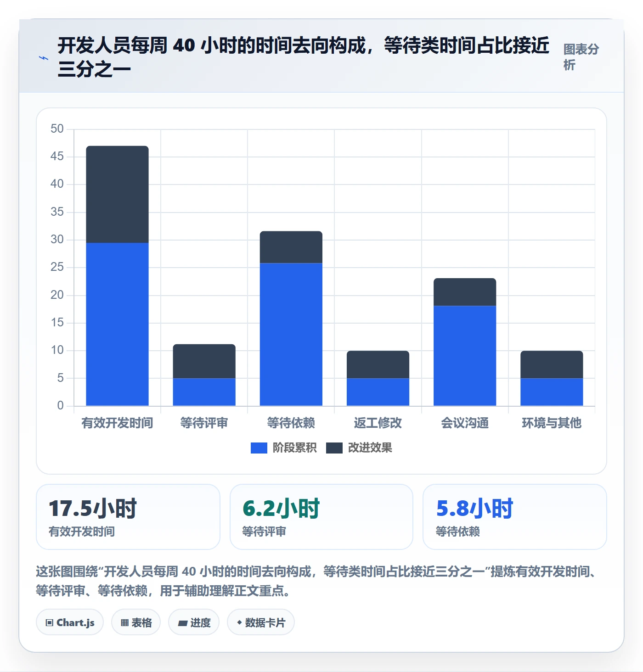The image size is (643, 672).
Task: Select the blue 环境与其他 bar segment
Action: [552, 392]
